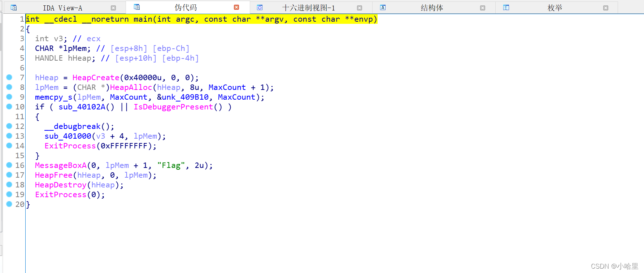Jump to sub_40102A function

coord(82,107)
